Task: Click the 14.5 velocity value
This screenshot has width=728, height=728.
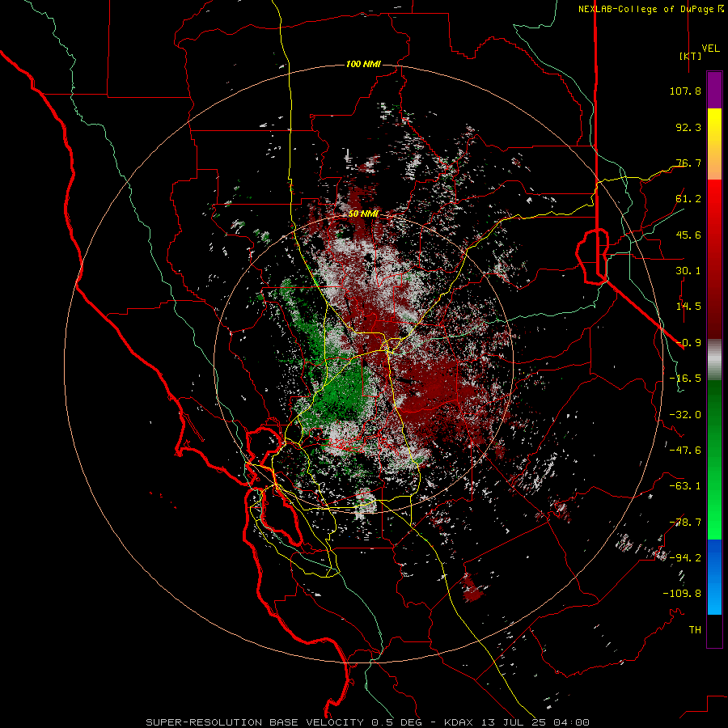Action: 688,307
